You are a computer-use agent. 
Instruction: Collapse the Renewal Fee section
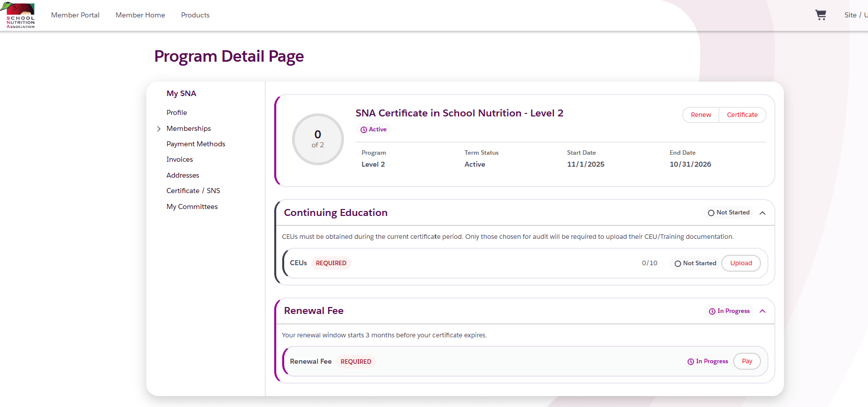pos(762,311)
